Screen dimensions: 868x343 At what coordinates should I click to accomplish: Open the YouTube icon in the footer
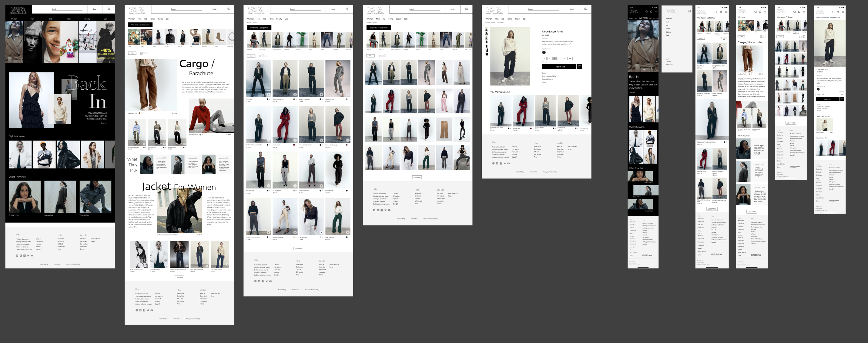point(32,255)
